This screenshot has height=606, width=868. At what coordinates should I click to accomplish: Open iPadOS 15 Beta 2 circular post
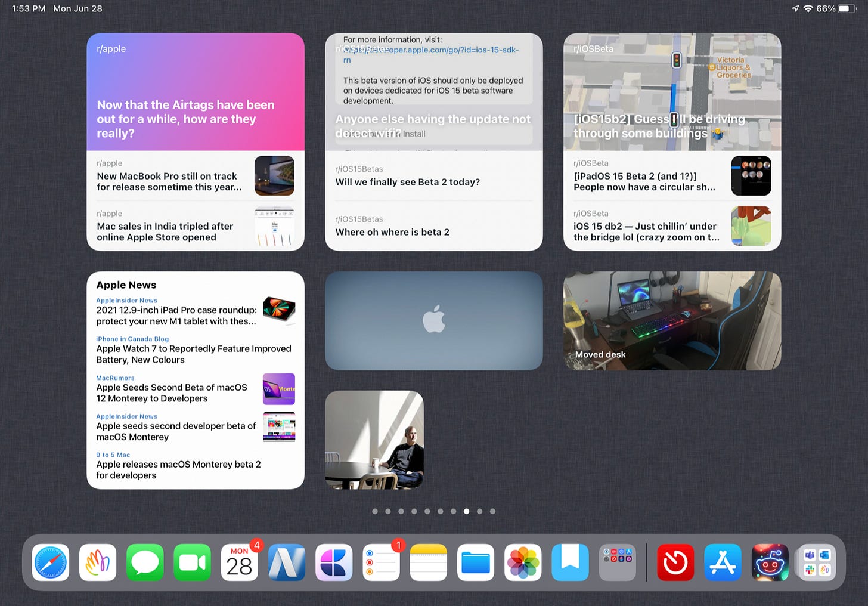[x=672, y=176]
